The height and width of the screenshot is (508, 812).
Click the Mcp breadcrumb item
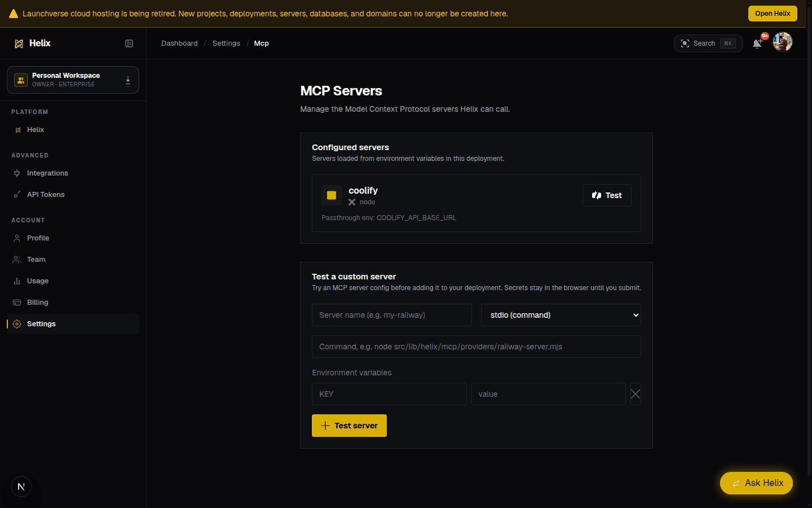pos(261,43)
